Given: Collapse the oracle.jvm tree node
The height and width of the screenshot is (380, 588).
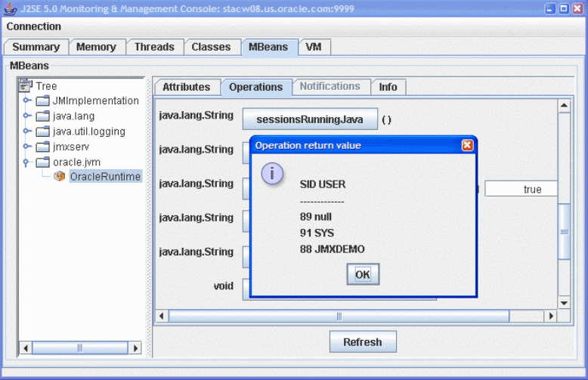Looking at the screenshot, I should 27,162.
